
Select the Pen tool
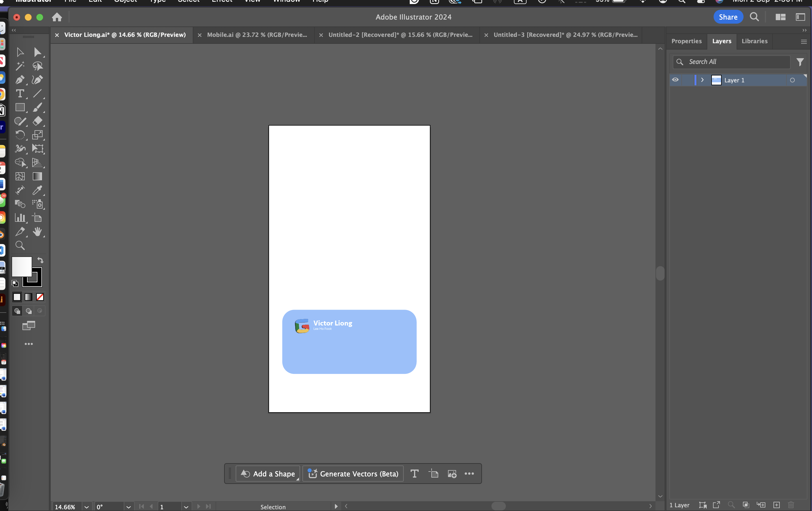point(20,80)
